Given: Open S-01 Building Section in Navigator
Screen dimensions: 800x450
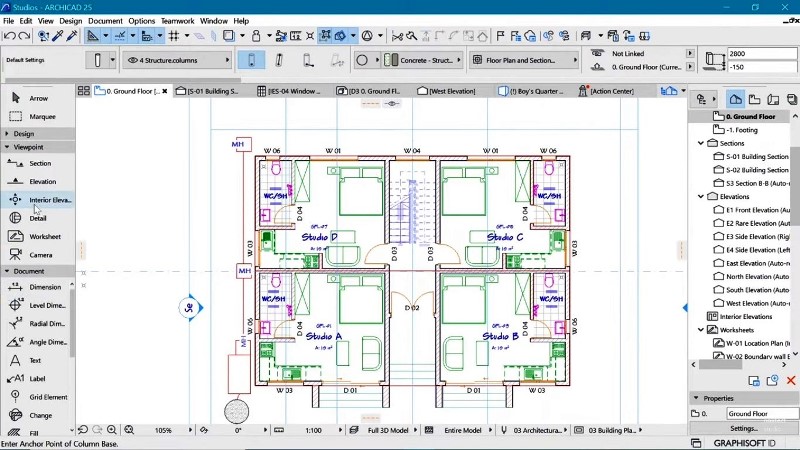Looking at the screenshot, I should pyautogui.click(x=756, y=157).
